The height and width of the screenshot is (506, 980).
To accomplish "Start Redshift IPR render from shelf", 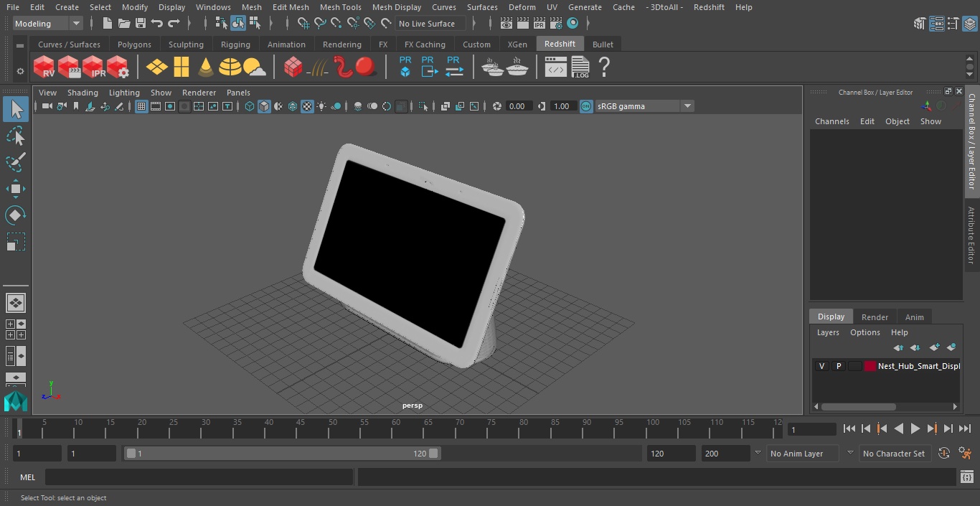I will point(93,67).
